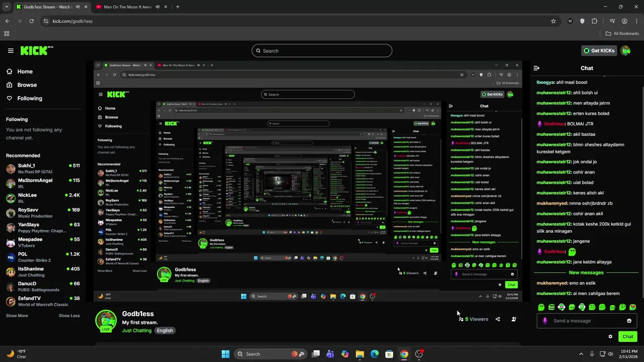Viewport: 644px width, 362px height.
Task: Open Chrome media controls icon
Action: (612, 21)
